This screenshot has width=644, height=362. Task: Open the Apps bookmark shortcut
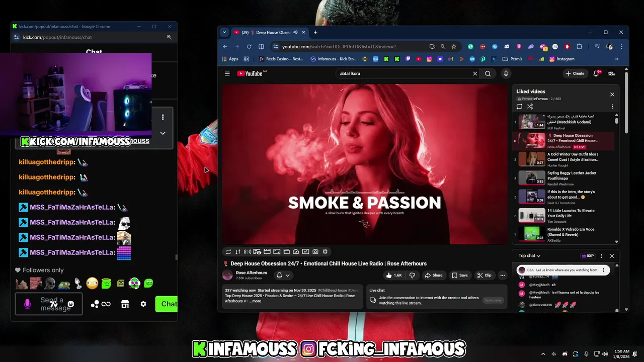tap(230, 59)
